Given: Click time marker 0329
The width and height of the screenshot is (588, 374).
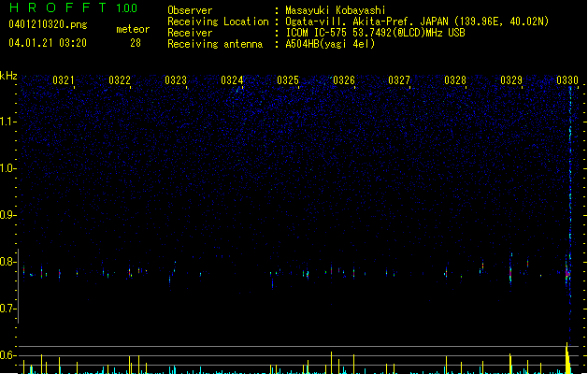Looking at the screenshot, I should (511, 79).
